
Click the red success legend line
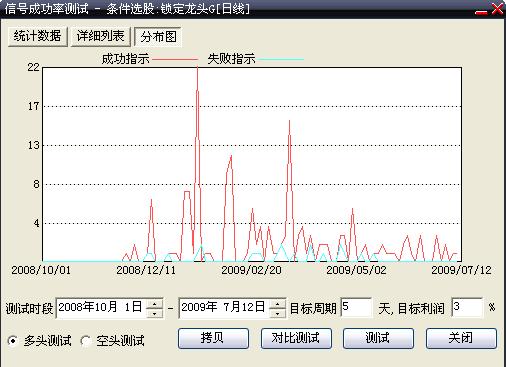tap(175, 60)
